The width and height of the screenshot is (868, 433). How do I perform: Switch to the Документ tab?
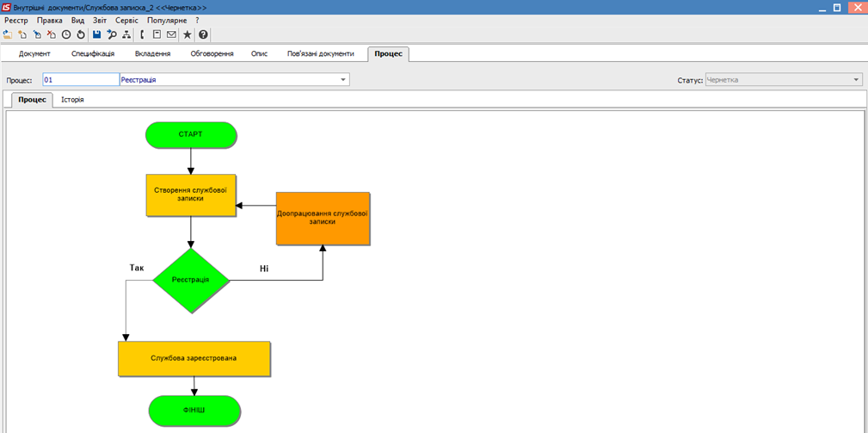point(34,53)
